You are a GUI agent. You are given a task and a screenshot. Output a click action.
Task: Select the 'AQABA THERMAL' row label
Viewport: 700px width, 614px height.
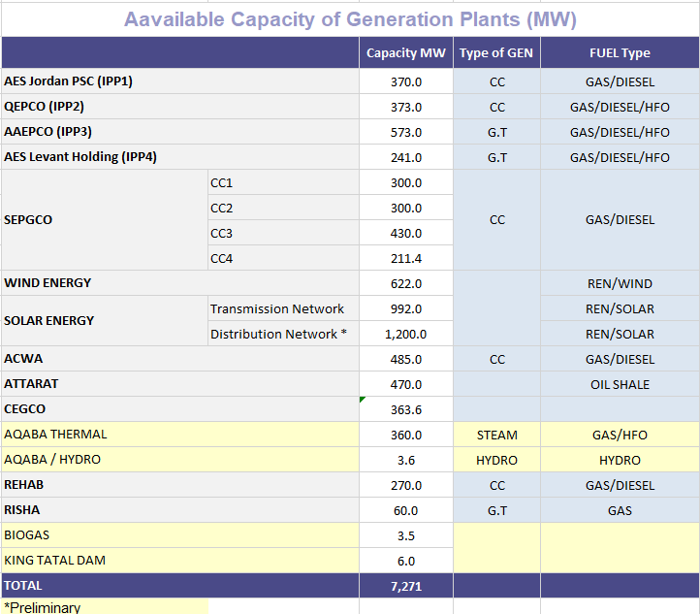(180, 435)
